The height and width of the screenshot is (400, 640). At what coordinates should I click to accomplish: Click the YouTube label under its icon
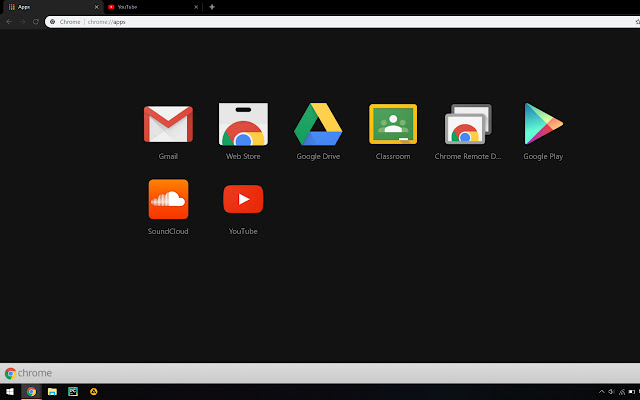[243, 231]
